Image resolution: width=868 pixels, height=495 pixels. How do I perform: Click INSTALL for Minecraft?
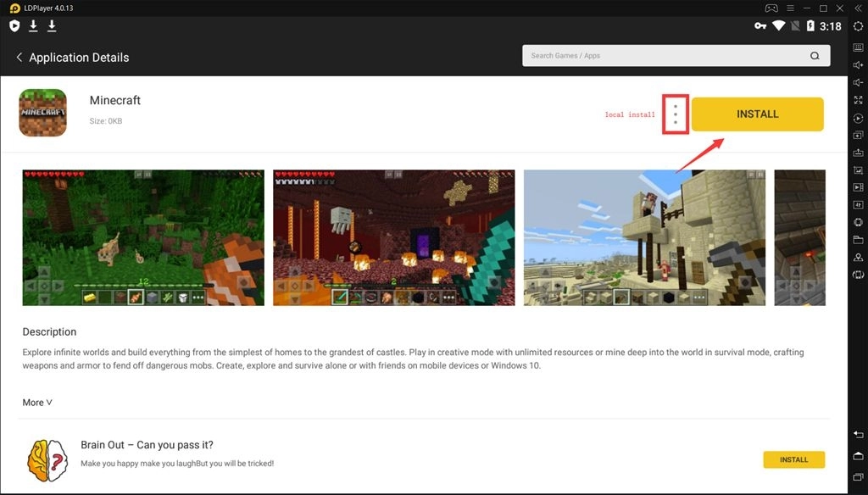[x=757, y=114]
